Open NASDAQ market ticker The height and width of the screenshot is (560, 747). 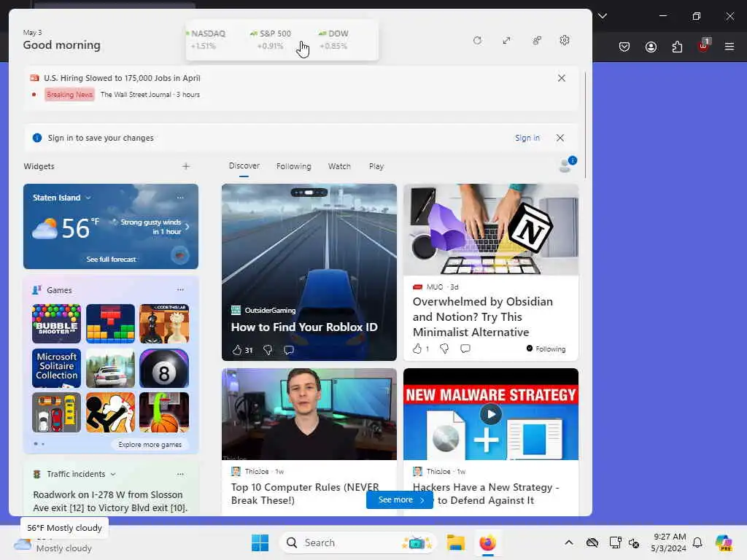pyautogui.click(x=206, y=39)
